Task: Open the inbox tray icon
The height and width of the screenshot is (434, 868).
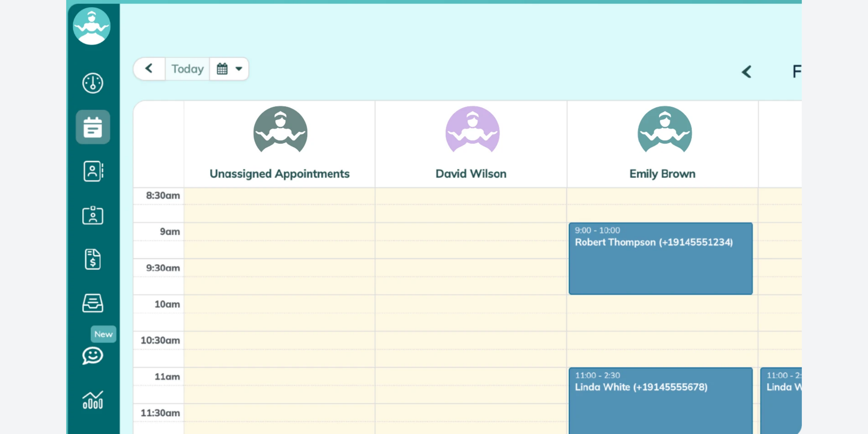Action: [92, 303]
